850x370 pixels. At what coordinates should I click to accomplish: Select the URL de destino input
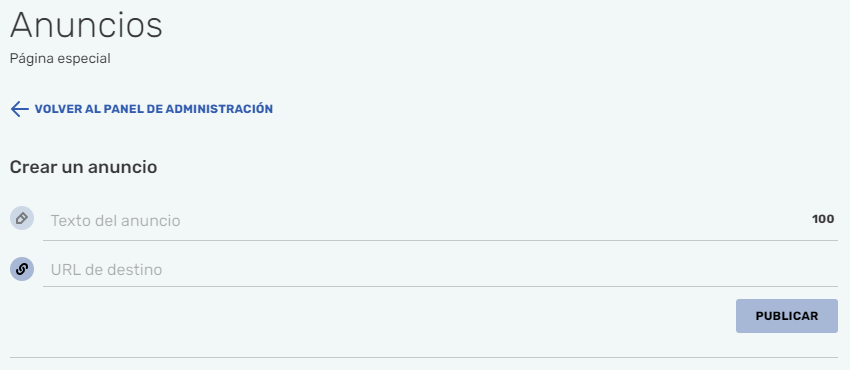pos(440,269)
